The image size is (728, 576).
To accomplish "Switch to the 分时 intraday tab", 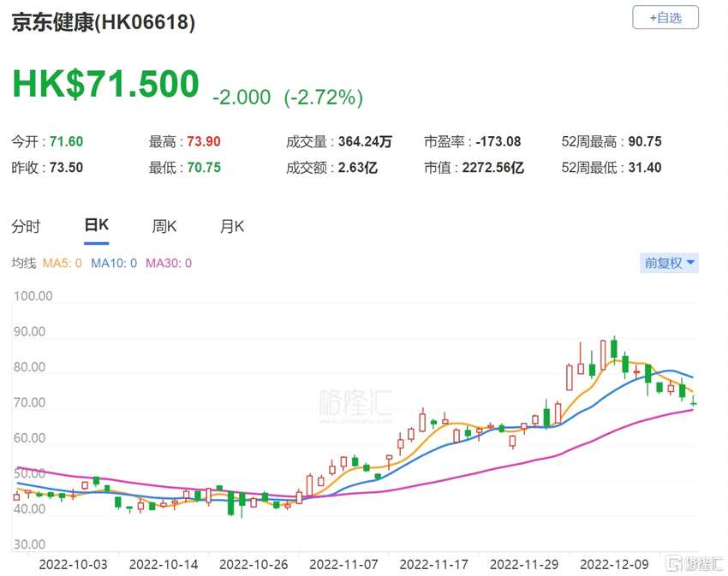I will [26, 227].
